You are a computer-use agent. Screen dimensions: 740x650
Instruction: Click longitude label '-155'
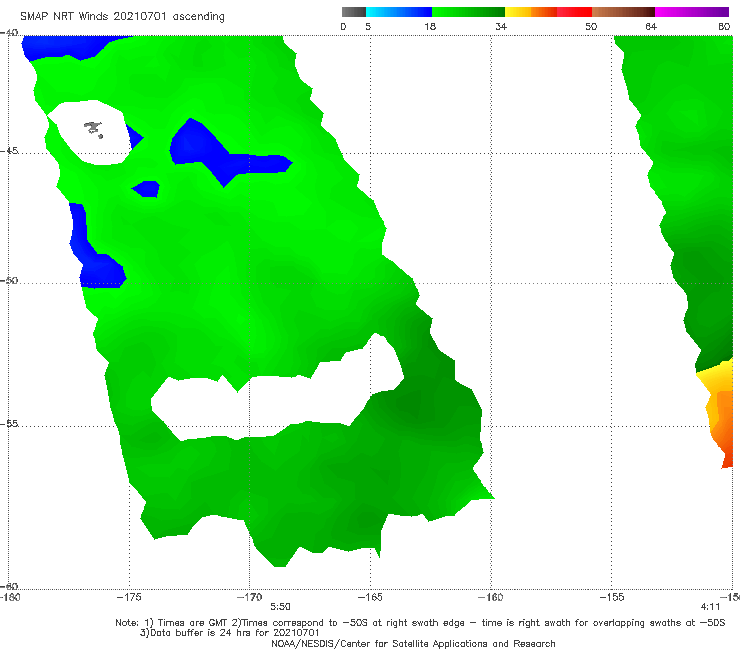point(612,597)
